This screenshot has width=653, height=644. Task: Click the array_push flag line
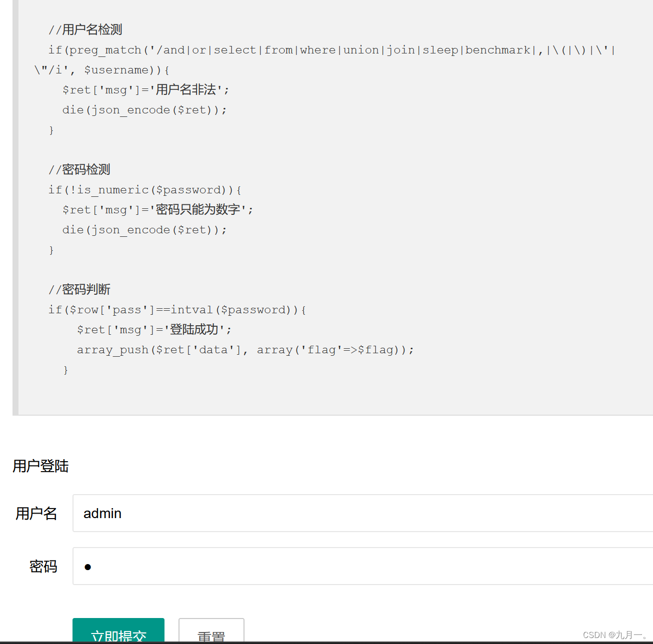coord(245,349)
